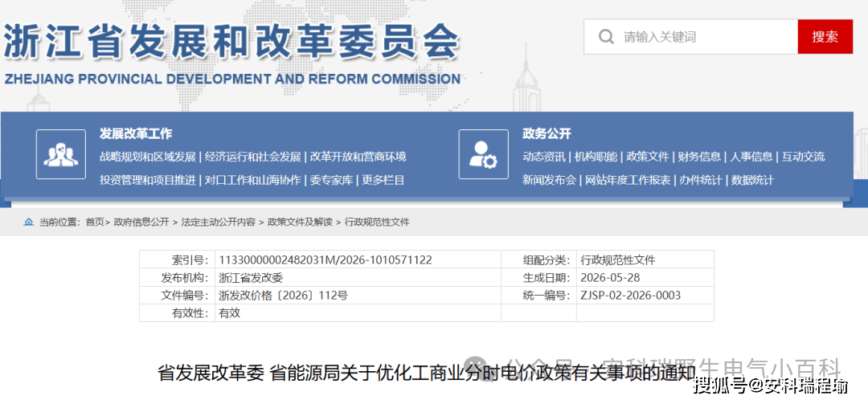Click the search magnifier icon
Viewport: 868px width, 404px height.
point(606,37)
